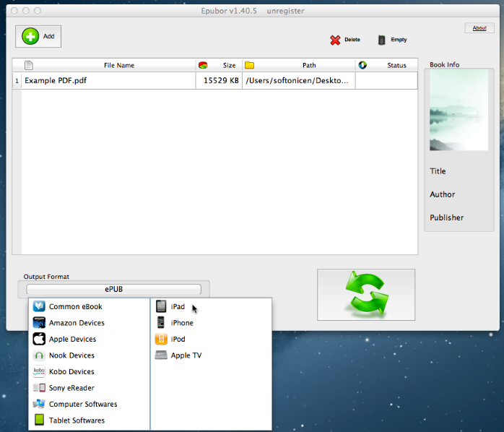Select Common eBook from format menu
This screenshot has width=504, height=432.
(x=75, y=307)
